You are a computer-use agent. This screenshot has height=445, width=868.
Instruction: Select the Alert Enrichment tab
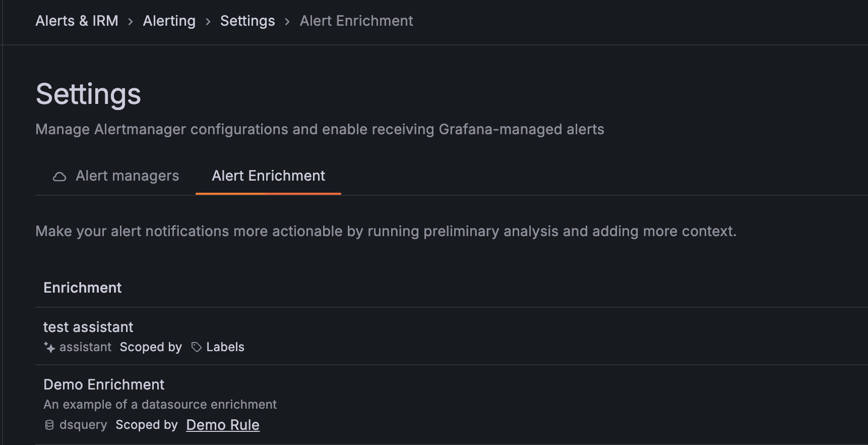pyautogui.click(x=268, y=176)
